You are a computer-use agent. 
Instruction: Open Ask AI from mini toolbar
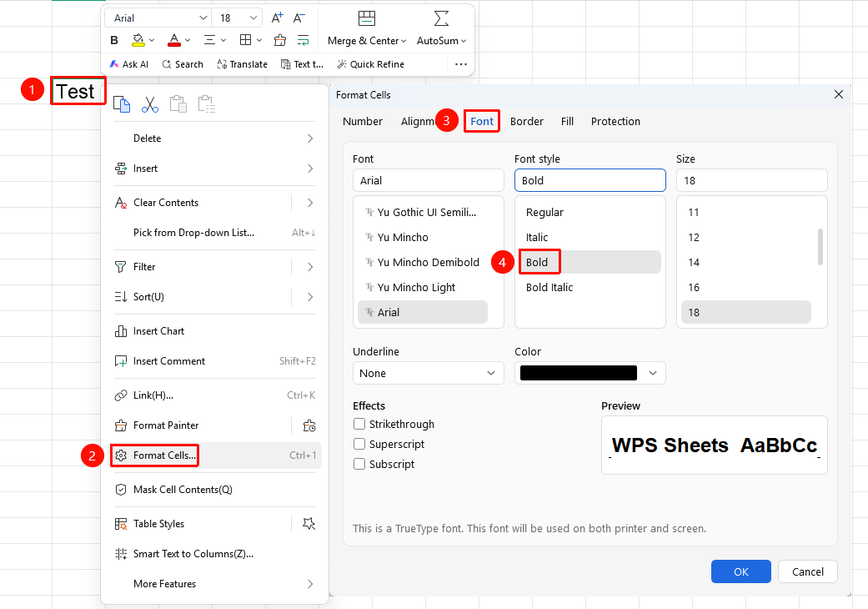coord(129,64)
